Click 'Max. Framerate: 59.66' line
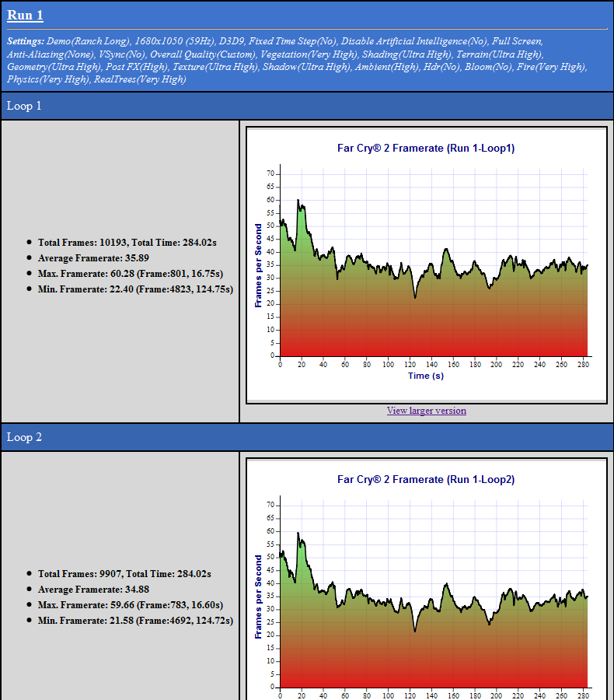The width and height of the screenshot is (614, 700). tap(131, 605)
